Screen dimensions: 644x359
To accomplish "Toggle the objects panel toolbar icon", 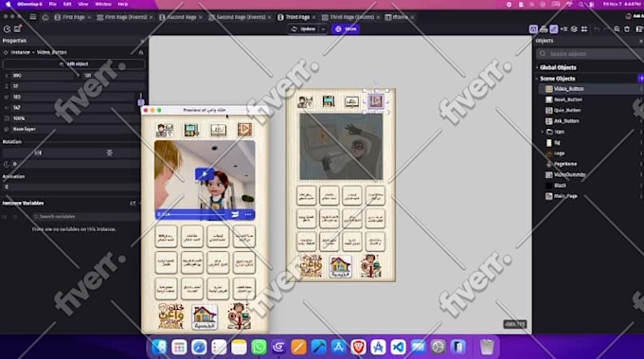I will [x=533, y=29].
